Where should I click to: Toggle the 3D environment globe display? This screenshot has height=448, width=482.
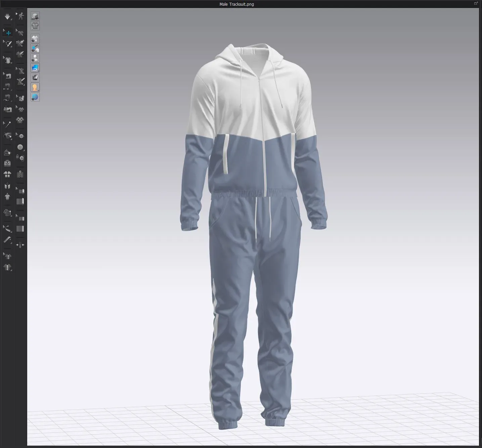[35, 97]
